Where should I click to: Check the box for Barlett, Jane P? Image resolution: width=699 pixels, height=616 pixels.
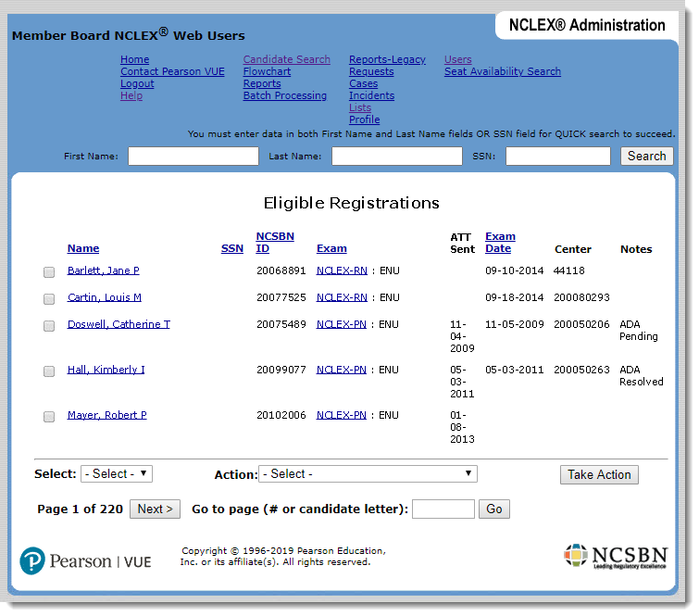point(49,272)
